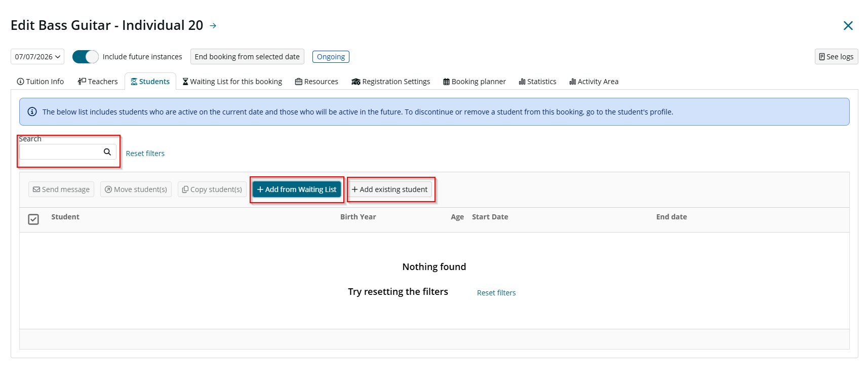Open the Activity Area tab
Screen dimensions: 868x381
(594, 82)
